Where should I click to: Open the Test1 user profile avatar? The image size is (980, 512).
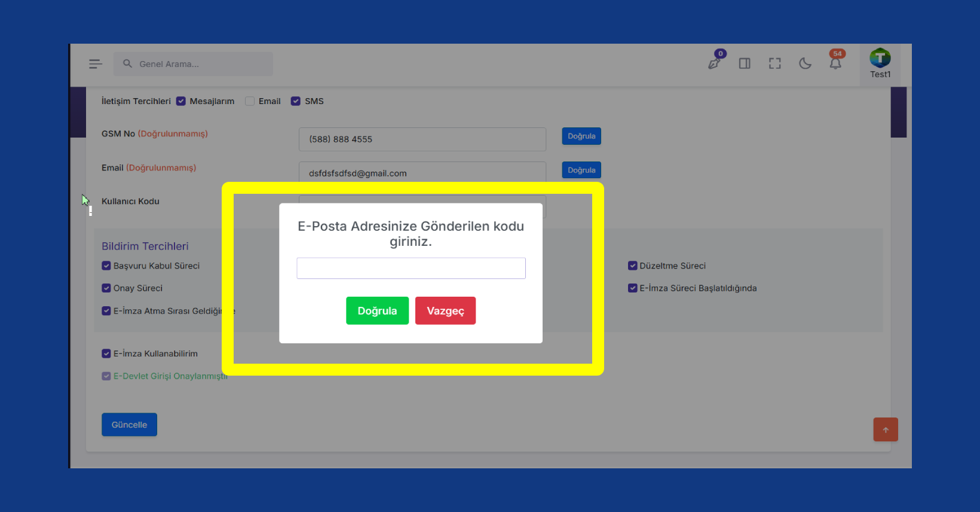pos(880,58)
